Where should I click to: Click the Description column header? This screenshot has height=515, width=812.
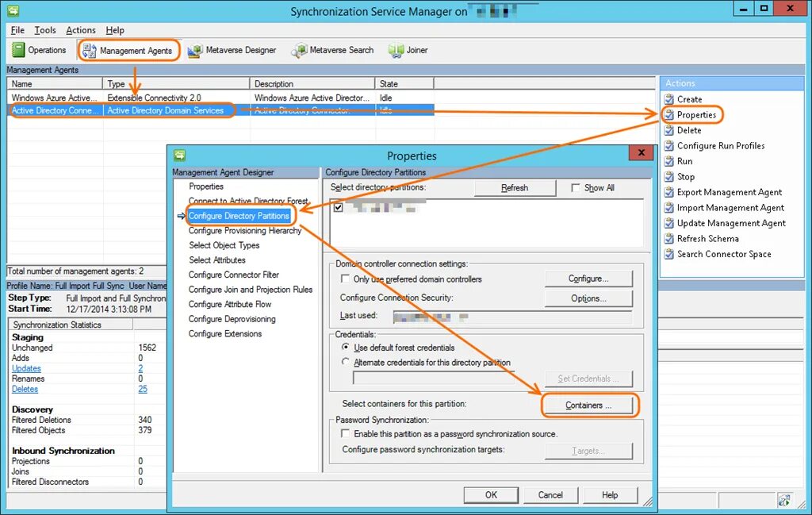point(312,83)
